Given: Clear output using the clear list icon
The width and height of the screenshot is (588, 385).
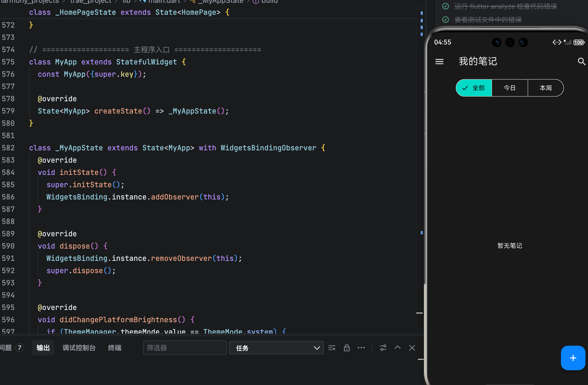Looking at the screenshot, I should (x=332, y=348).
